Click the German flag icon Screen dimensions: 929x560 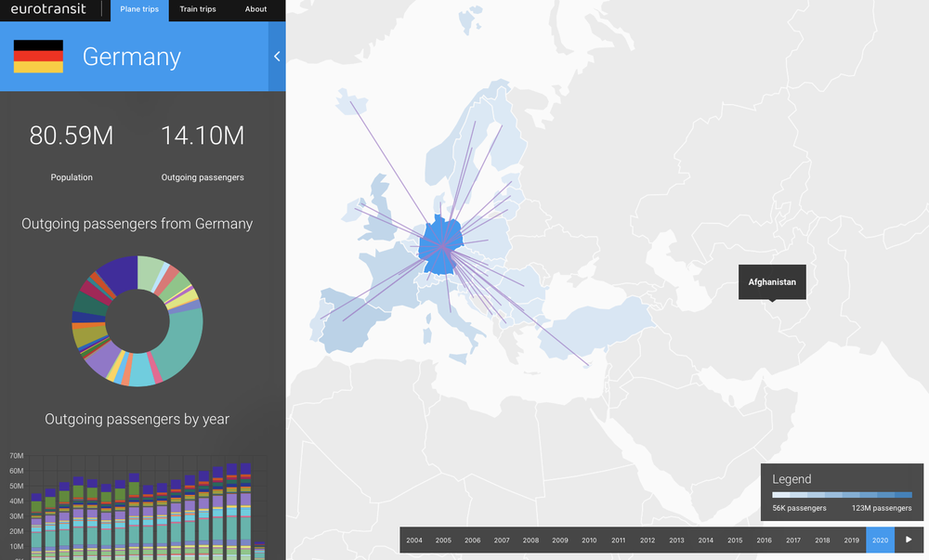(38, 57)
